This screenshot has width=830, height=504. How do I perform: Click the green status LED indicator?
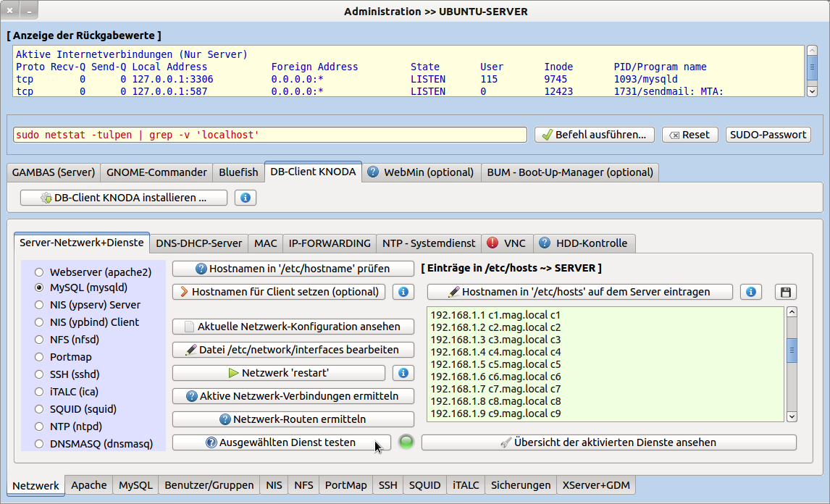406,442
